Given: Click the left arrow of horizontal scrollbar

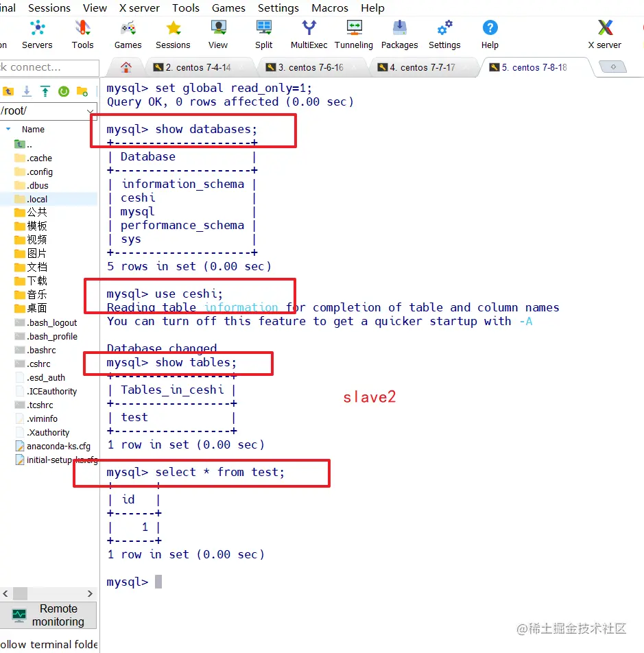Looking at the screenshot, I should [x=5, y=593].
